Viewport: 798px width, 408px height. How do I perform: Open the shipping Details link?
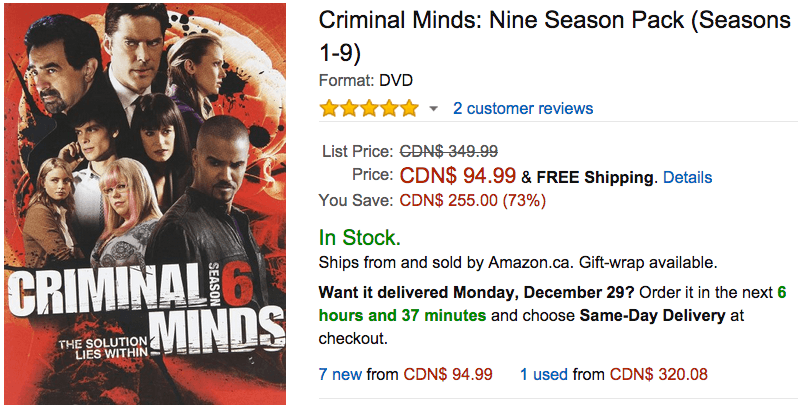688,177
